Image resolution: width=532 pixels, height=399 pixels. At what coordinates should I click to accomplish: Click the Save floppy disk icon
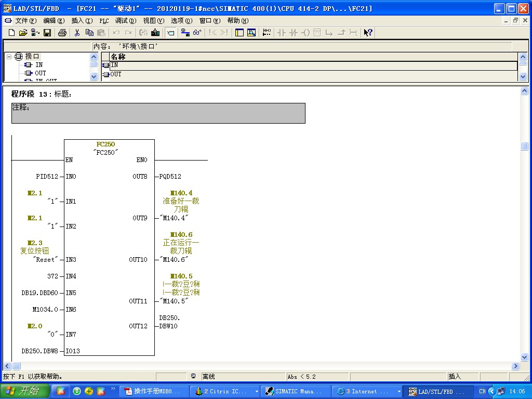[47, 33]
